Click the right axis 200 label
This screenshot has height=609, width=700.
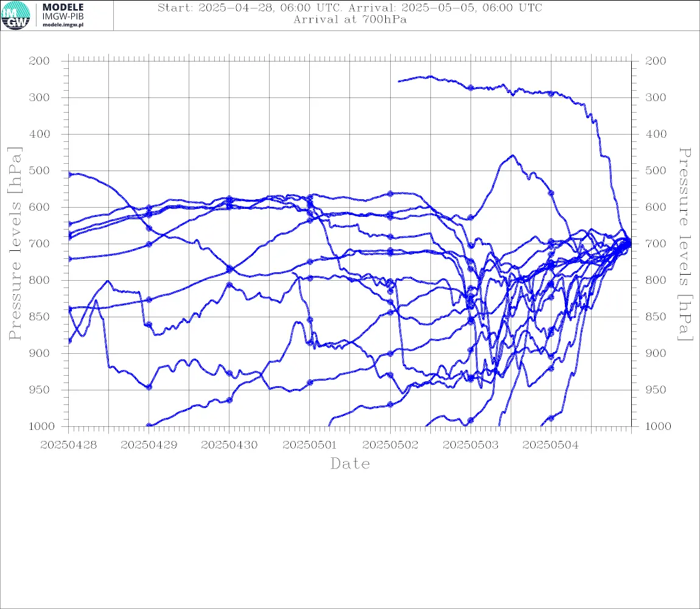(x=656, y=61)
